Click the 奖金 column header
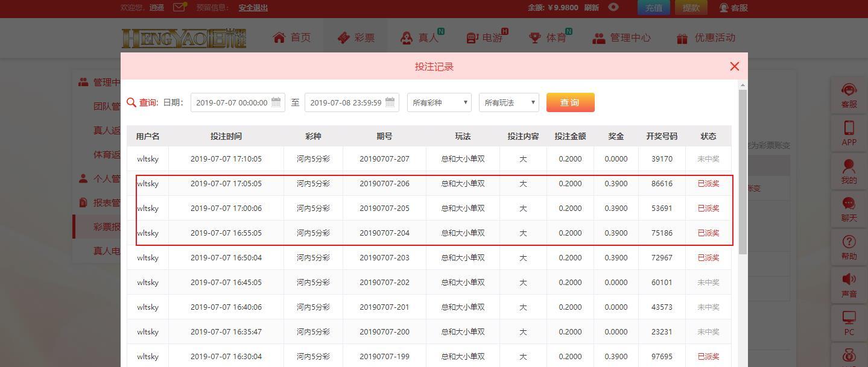 (x=616, y=136)
